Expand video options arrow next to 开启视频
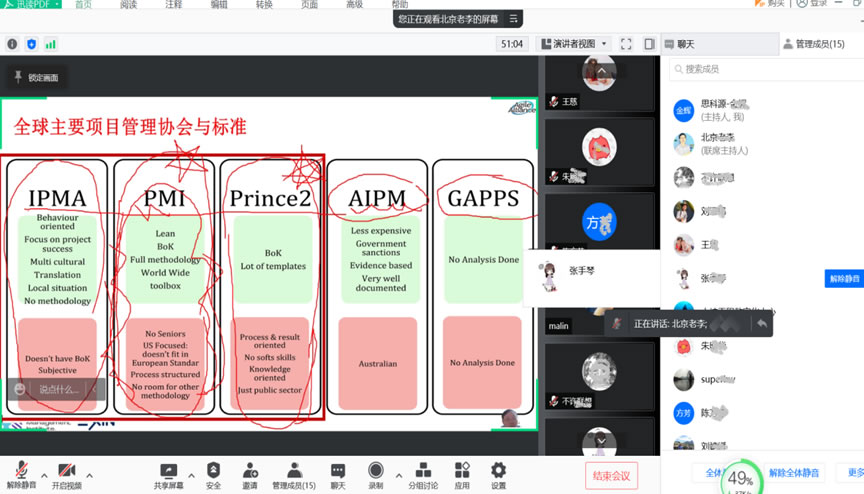 89,475
